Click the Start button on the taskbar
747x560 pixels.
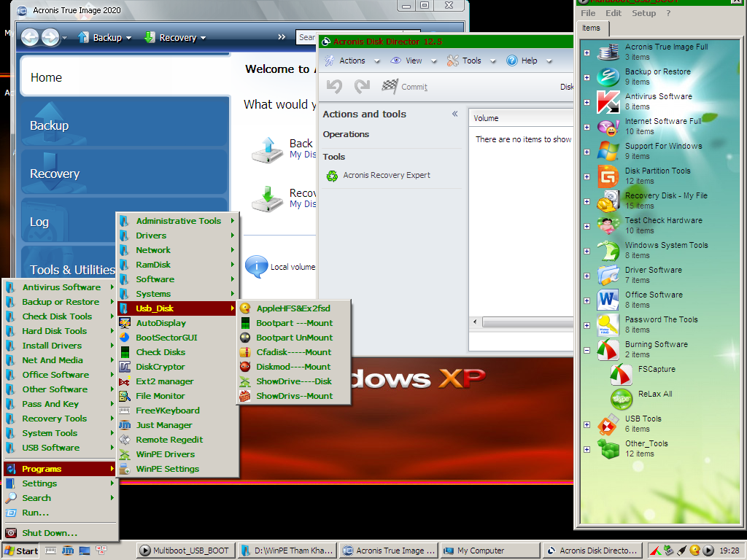(21, 551)
